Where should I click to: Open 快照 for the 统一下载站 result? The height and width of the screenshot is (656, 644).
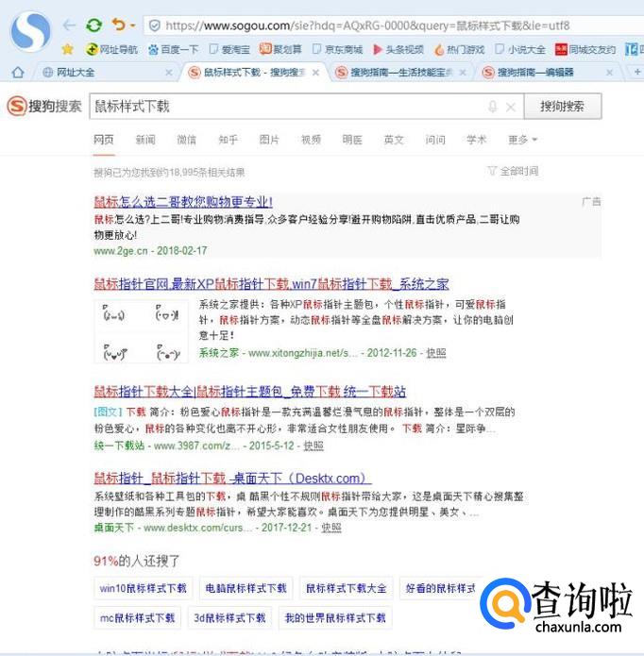click(314, 446)
